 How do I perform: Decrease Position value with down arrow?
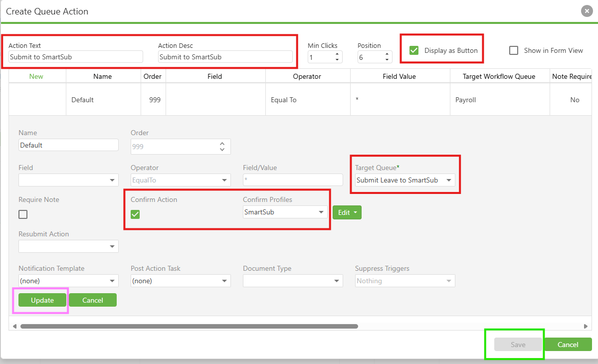click(x=387, y=59)
